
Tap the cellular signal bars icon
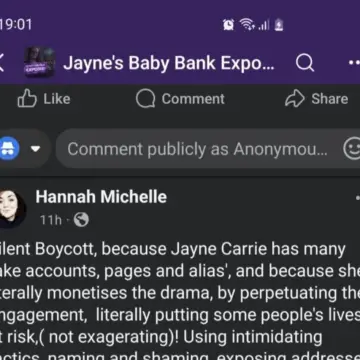coord(263,25)
